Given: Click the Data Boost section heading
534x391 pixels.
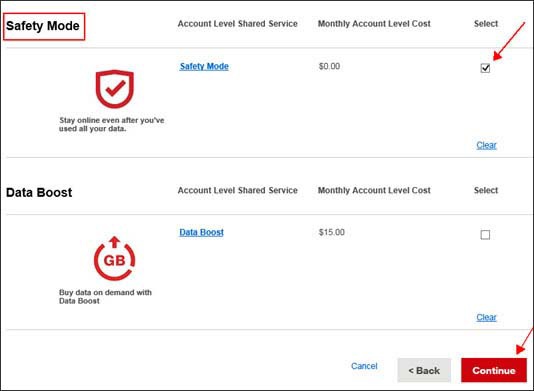Looking at the screenshot, I should [39, 192].
